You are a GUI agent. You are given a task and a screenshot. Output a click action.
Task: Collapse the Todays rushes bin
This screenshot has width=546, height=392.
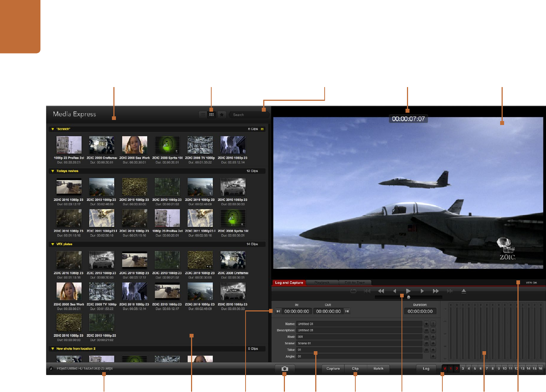53,171
